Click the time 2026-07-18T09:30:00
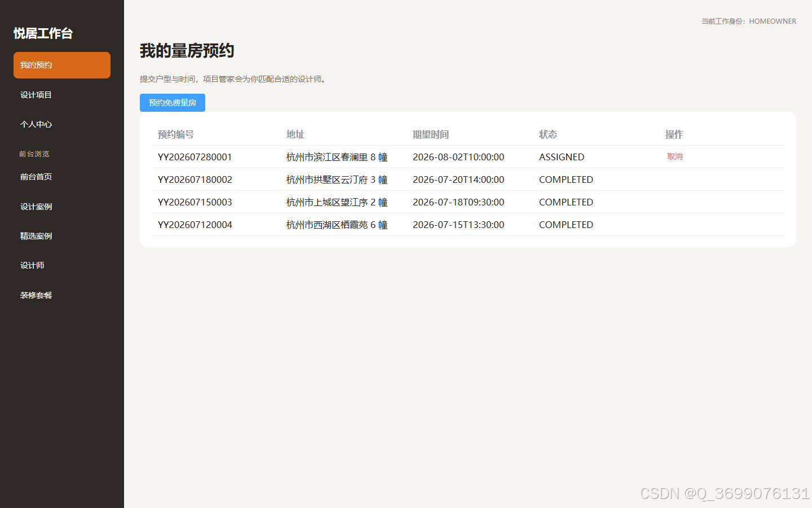This screenshot has height=508, width=812. (x=458, y=202)
